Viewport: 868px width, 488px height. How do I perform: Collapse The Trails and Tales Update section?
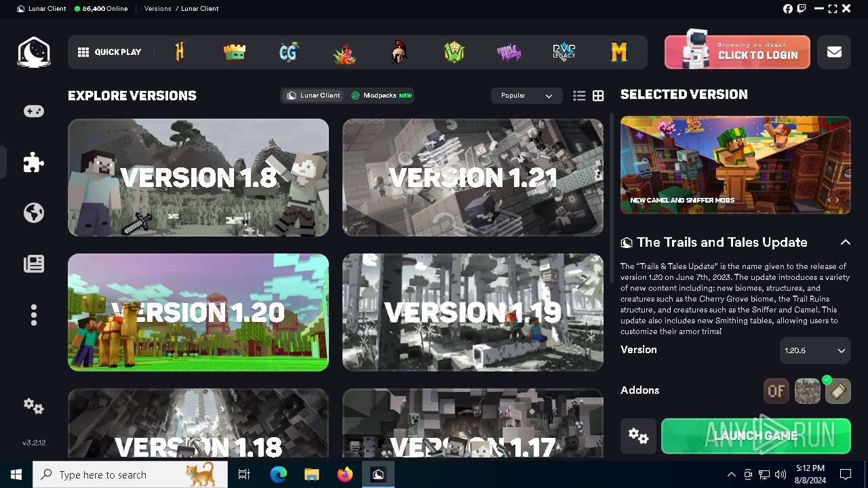[845, 242]
